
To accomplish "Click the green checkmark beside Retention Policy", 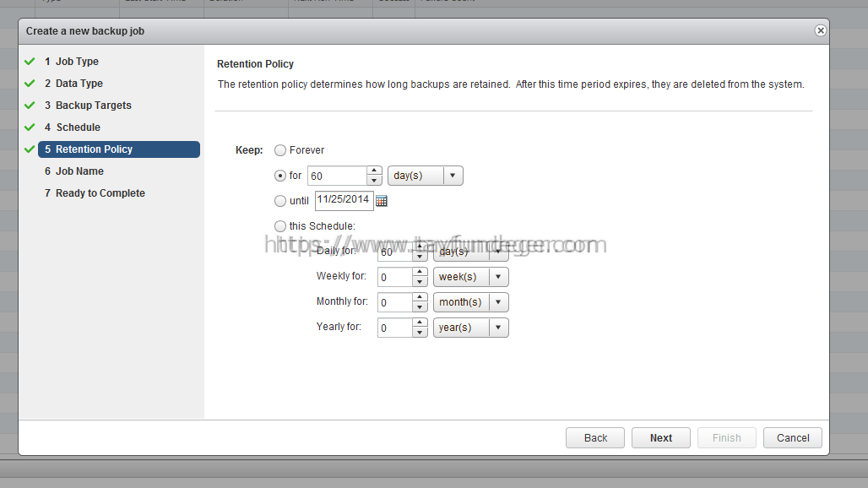I will point(30,149).
